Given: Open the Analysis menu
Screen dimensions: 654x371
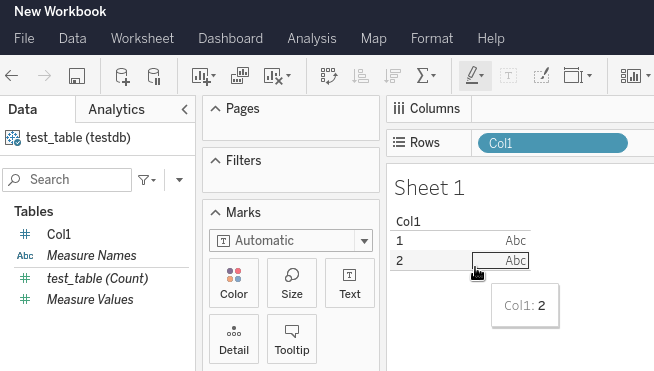Looking at the screenshot, I should tap(312, 38).
